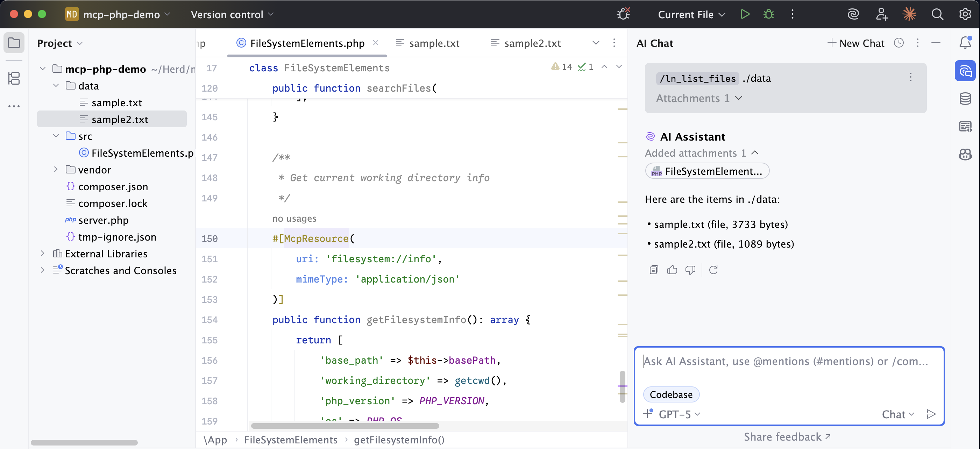The height and width of the screenshot is (449, 980).
Task: Add attachment with plus icon in chat input
Action: pyautogui.click(x=648, y=413)
